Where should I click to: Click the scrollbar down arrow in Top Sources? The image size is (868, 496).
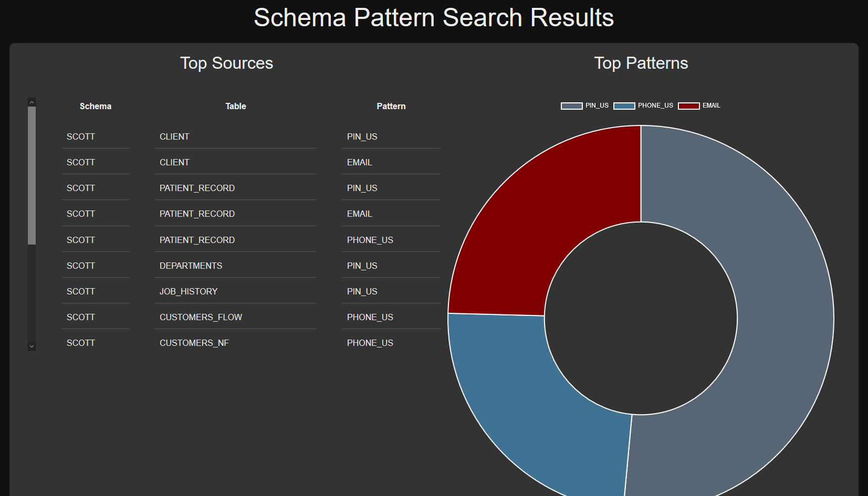(32, 346)
